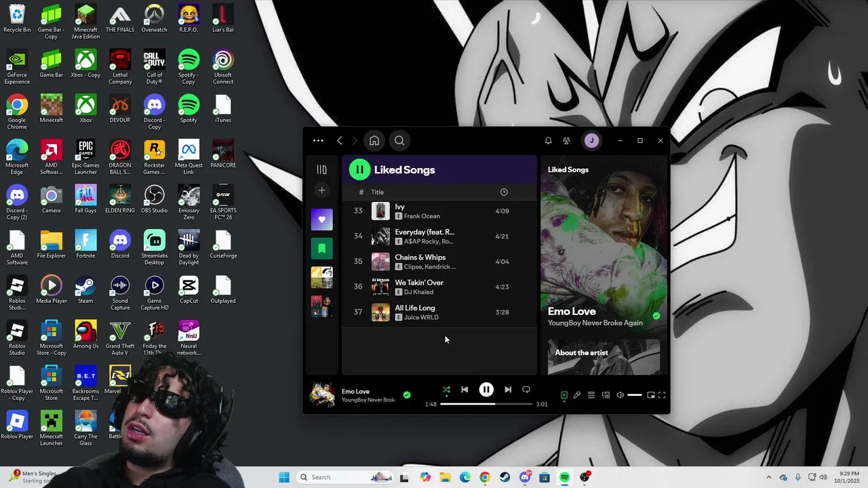
Task: Open Spotify from taskbar
Action: click(564, 477)
